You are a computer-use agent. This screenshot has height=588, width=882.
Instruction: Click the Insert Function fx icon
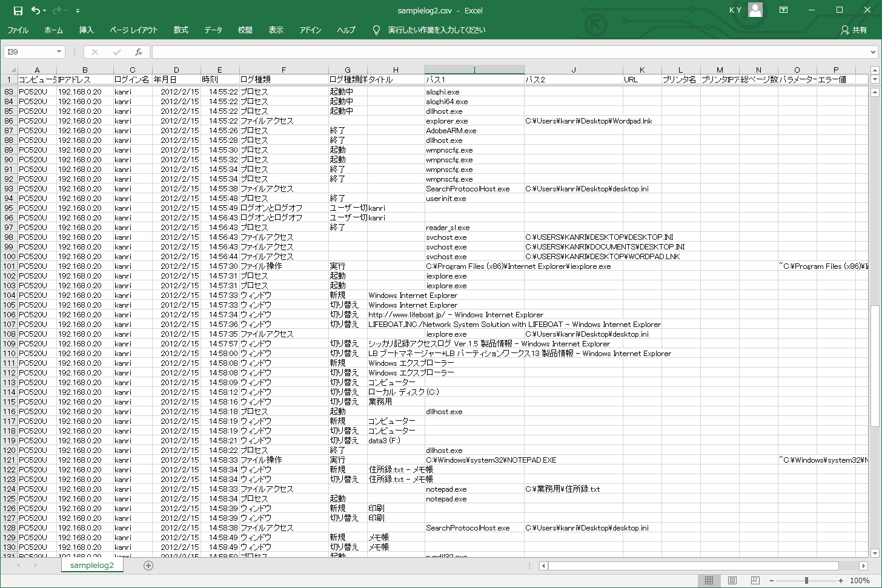[139, 52]
